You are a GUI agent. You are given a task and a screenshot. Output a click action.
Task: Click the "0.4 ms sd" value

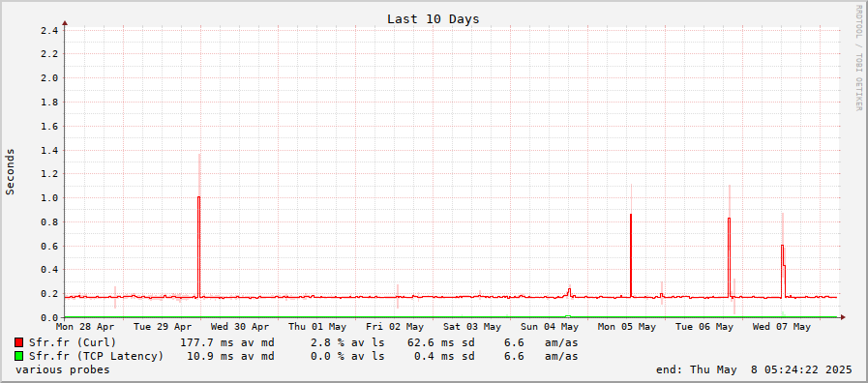point(444,356)
